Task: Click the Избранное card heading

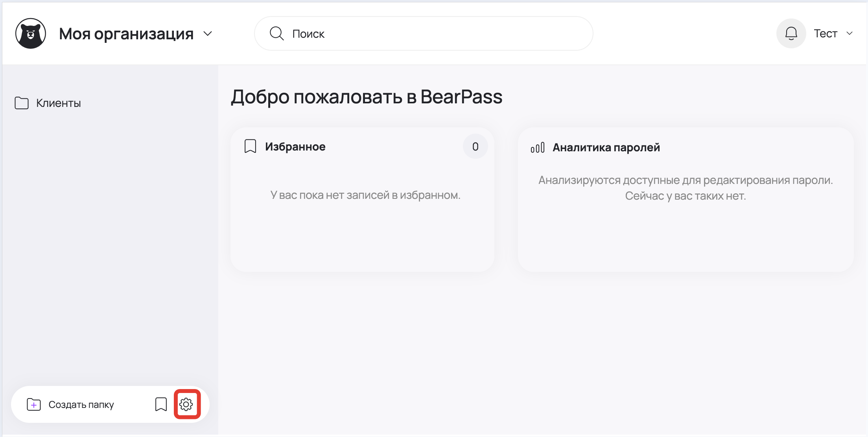Action: tap(295, 147)
